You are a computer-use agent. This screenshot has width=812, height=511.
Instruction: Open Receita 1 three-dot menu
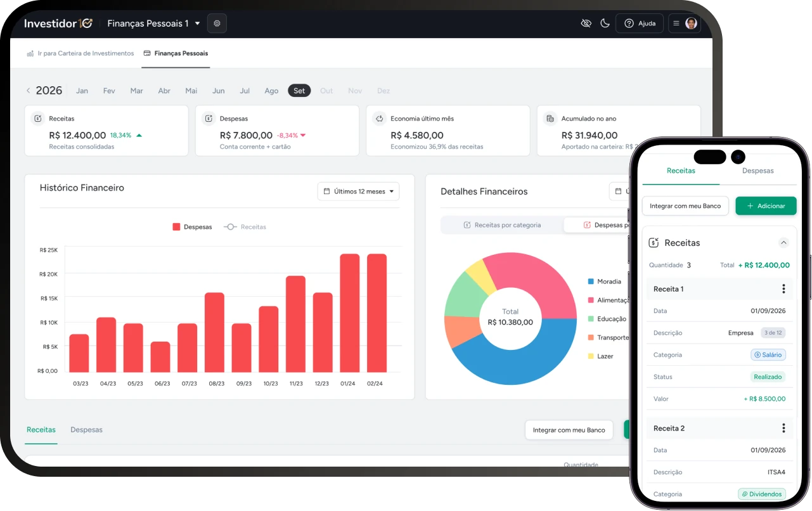783,289
